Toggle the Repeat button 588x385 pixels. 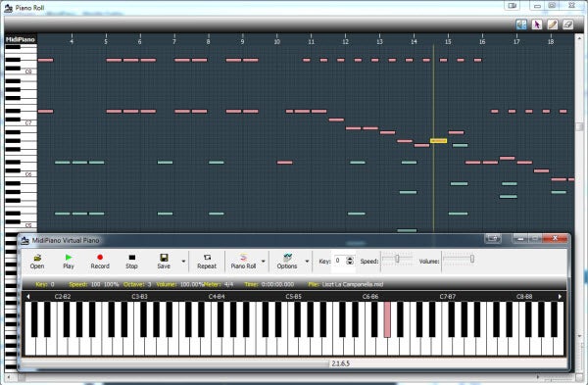(x=207, y=262)
